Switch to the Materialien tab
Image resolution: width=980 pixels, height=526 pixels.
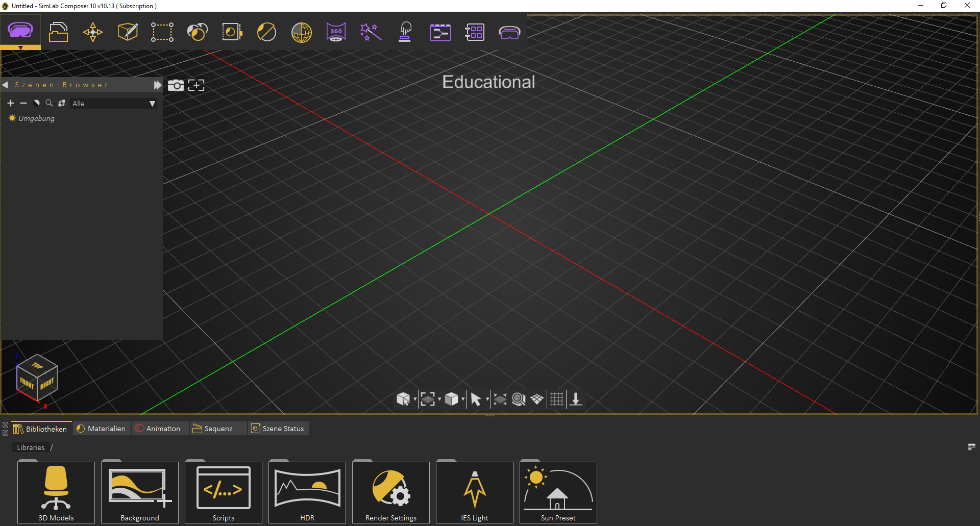pyautogui.click(x=101, y=429)
